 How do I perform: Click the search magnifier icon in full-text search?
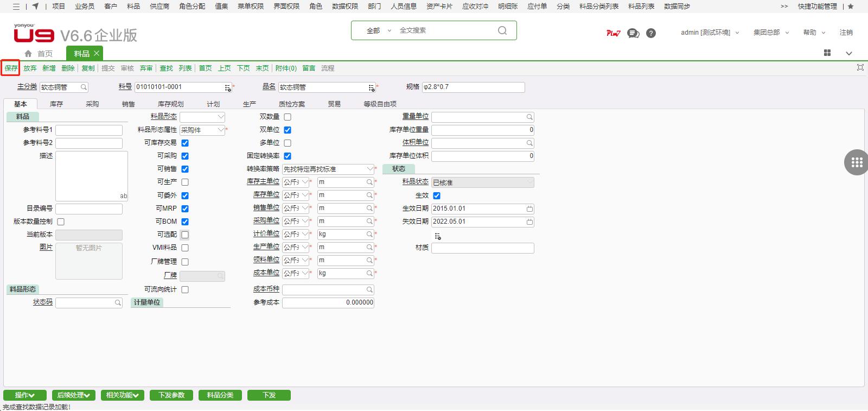pyautogui.click(x=502, y=30)
